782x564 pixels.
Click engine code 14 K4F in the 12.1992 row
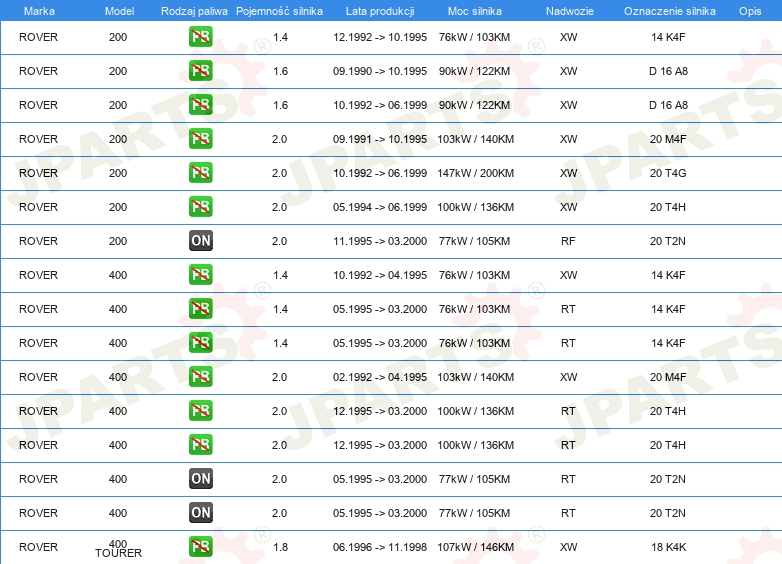[668, 37]
